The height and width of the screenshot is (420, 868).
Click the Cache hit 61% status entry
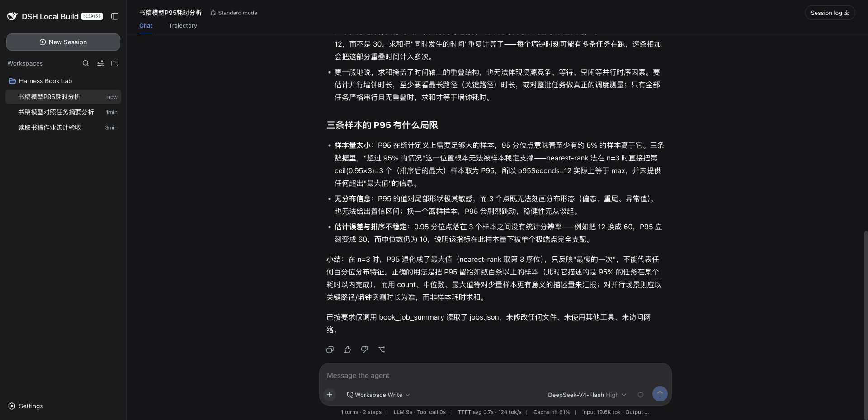[x=552, y=412]
